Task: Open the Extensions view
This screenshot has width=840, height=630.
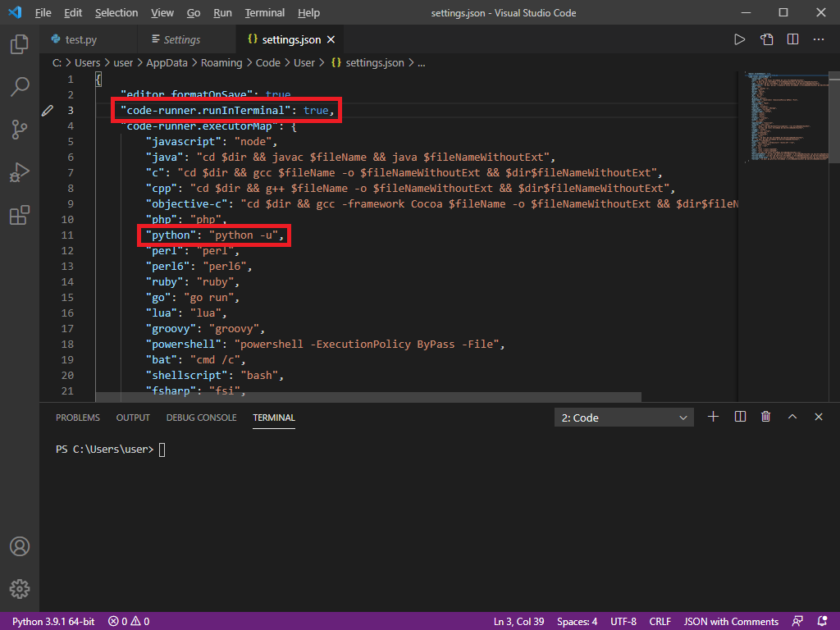Action: coord(20,215)
